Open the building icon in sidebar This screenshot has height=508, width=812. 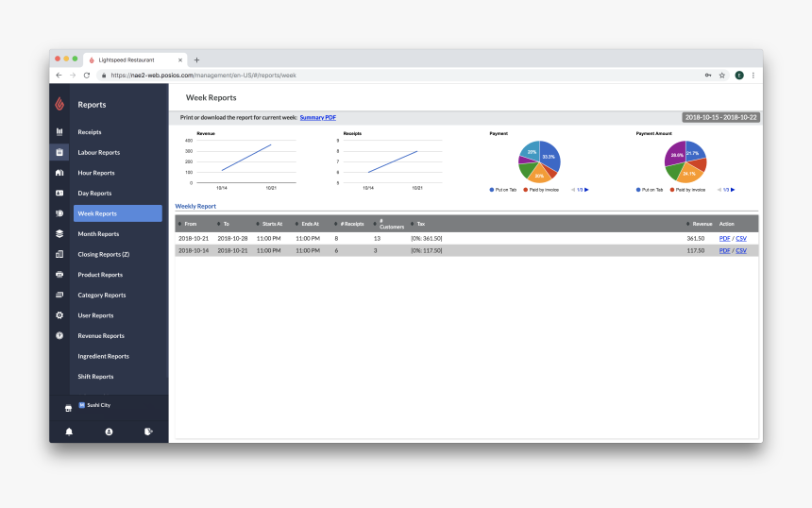click(x=59, y=173)
